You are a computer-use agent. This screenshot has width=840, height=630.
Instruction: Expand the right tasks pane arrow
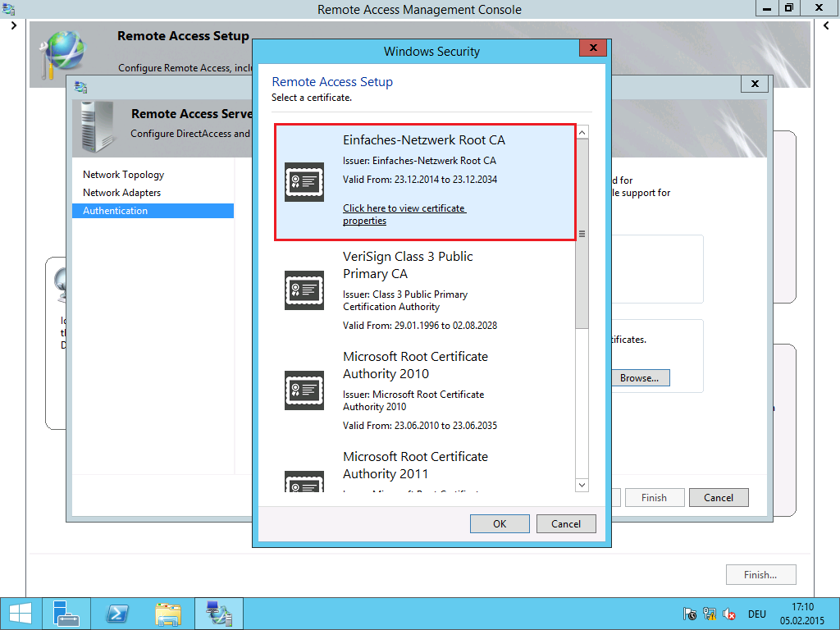pos(826,25)
